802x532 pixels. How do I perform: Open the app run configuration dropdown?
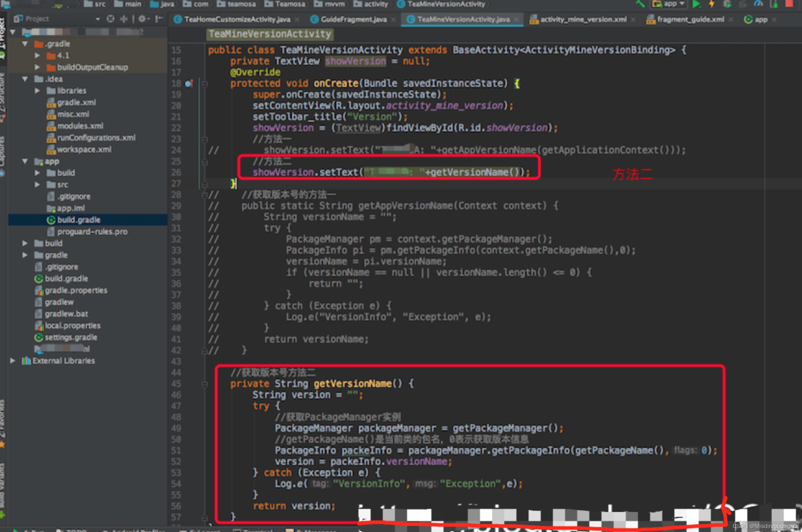668,4
